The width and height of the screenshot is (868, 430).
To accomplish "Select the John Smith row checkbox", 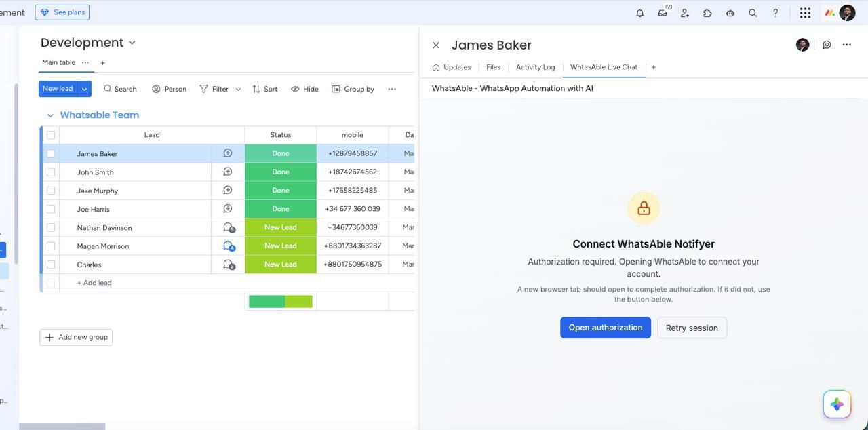I will click(51, 172).
